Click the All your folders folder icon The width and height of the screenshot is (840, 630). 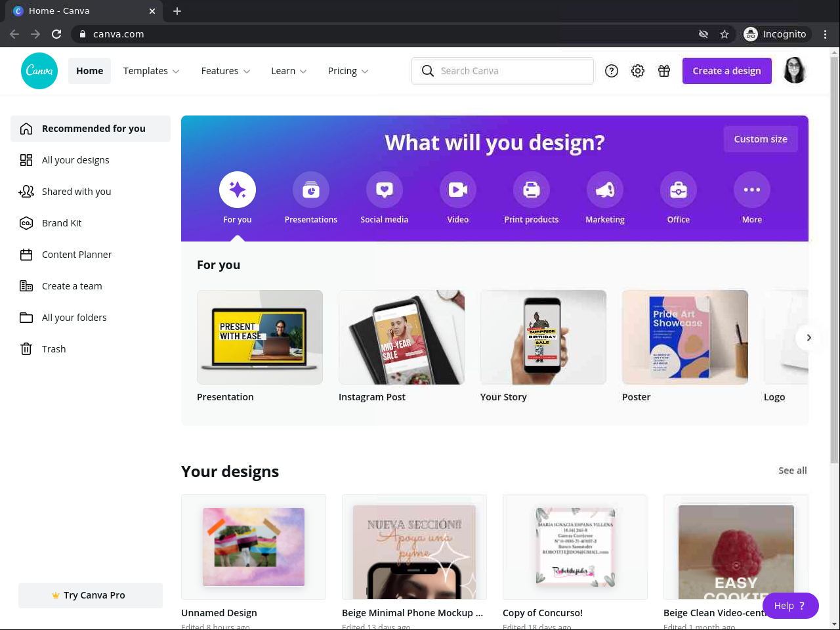[26, 318]
